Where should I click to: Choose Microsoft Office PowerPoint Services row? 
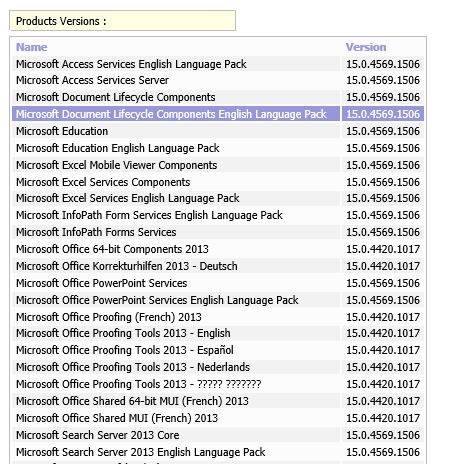coord(218,283)
